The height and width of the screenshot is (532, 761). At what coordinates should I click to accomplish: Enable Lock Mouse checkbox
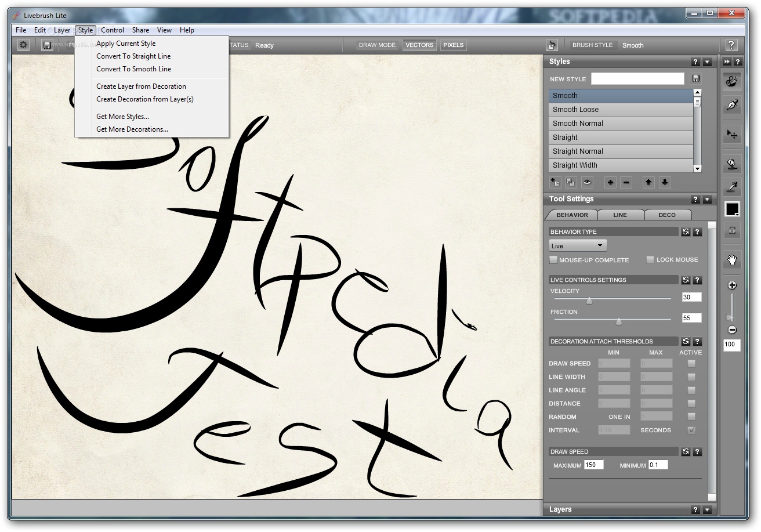click(x=650, y=260)
